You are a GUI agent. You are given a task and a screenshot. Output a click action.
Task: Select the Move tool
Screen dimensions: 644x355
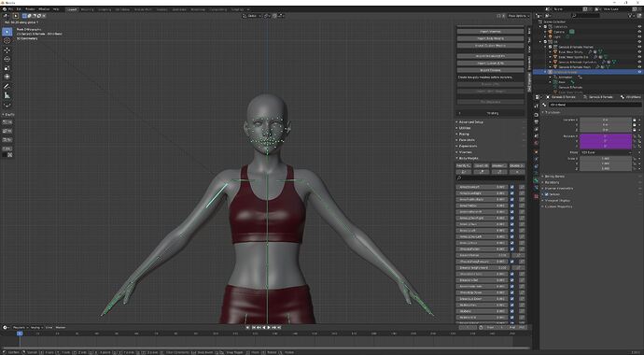tap(7, 50)
